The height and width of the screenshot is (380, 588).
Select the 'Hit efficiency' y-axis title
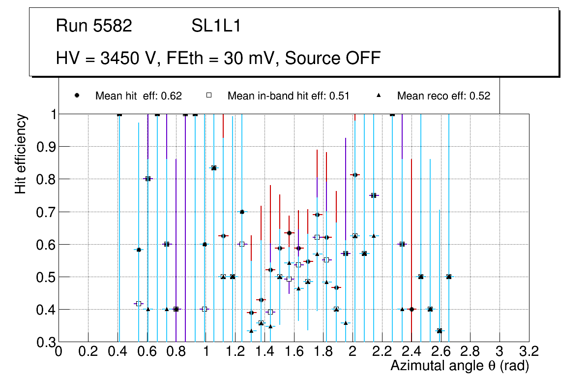pyautogui.click(x=21, y=154)
